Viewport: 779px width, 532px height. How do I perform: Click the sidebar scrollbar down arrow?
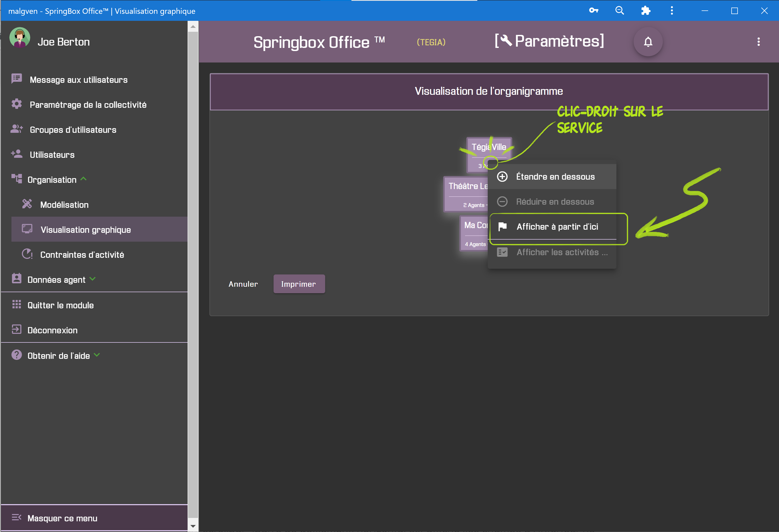coord(193,526)
